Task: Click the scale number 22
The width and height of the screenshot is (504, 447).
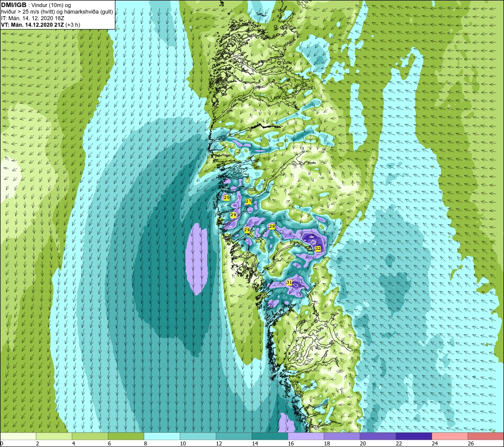Action: [399, 443]
